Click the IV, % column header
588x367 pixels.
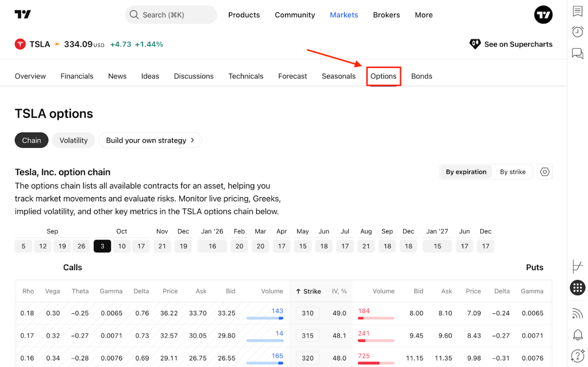pos(339,291)
